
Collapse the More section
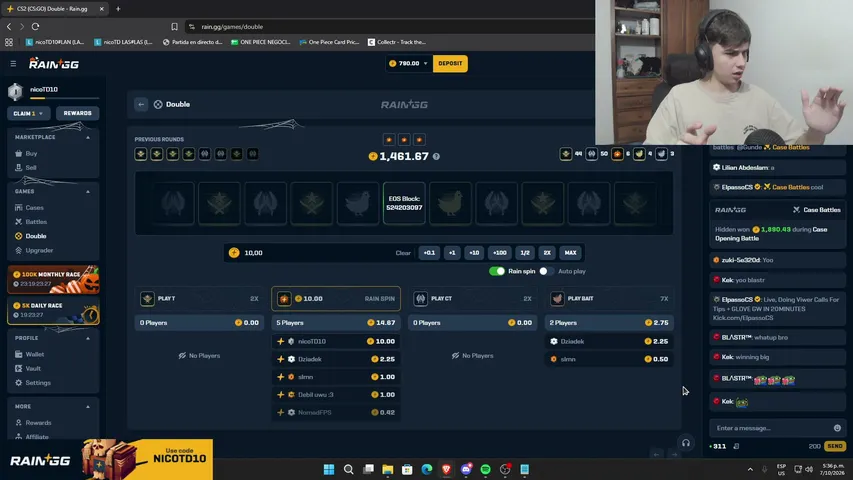point(88,407)
